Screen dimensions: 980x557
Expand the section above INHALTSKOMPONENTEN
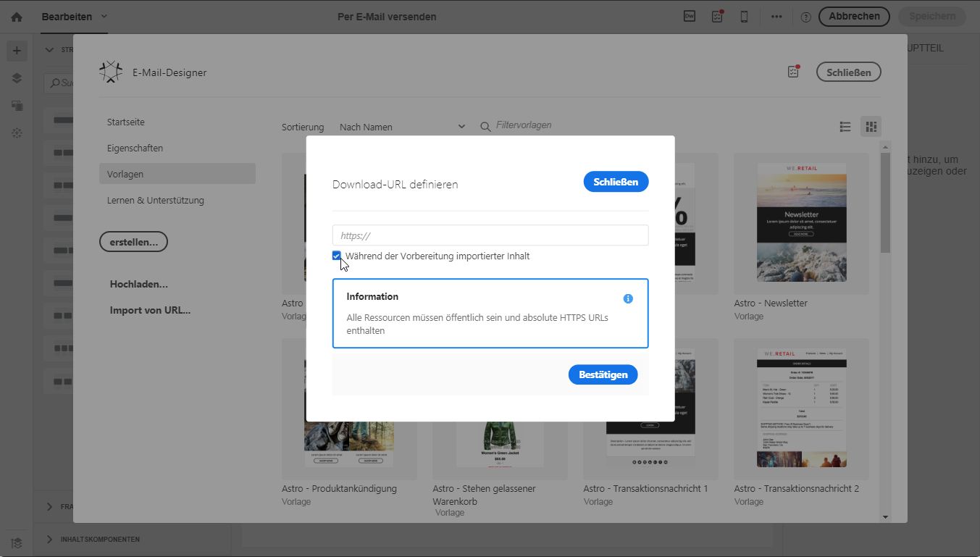point(50,507)
